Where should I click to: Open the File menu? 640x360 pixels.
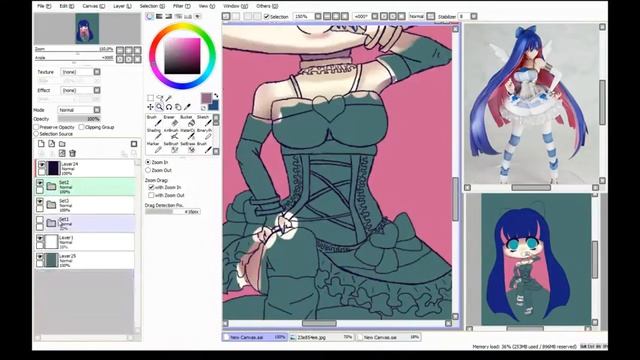point(44,6)
